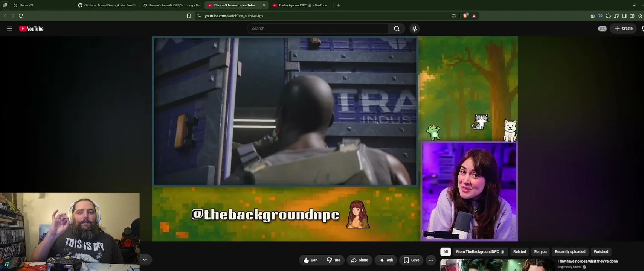
Task: Go to the YouTube home logo
Action: pyautogui.click(x=31, y=29)
